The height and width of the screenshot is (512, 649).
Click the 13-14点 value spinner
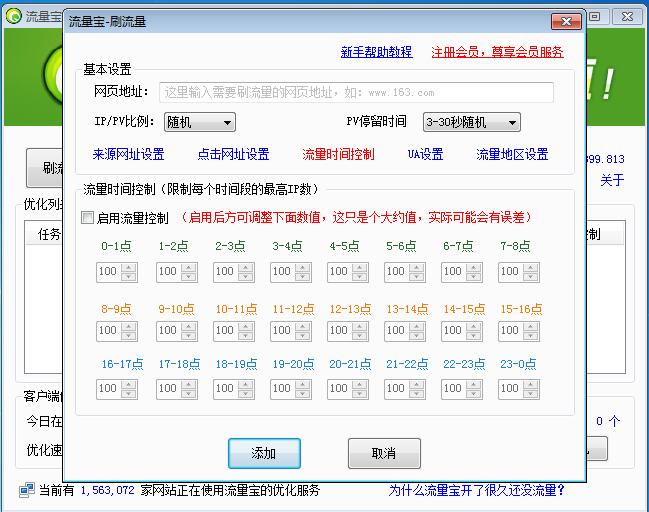[404, 331]
